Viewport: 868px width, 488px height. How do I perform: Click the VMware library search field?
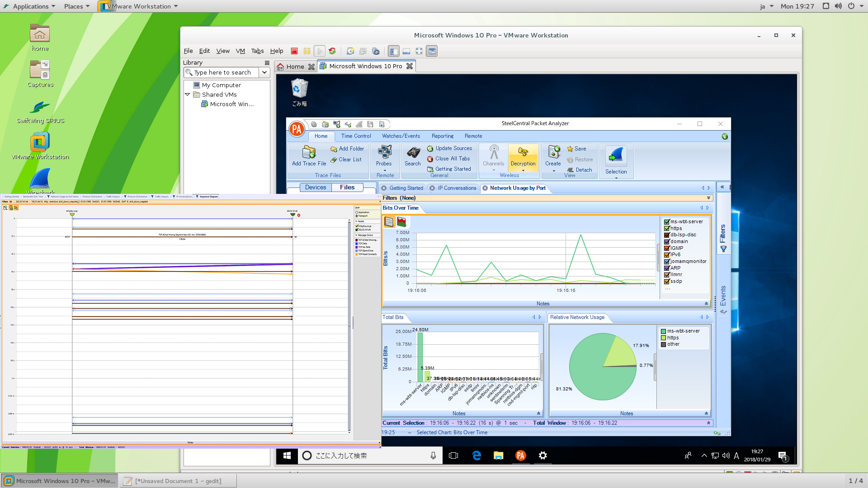[x=222, y=72]
